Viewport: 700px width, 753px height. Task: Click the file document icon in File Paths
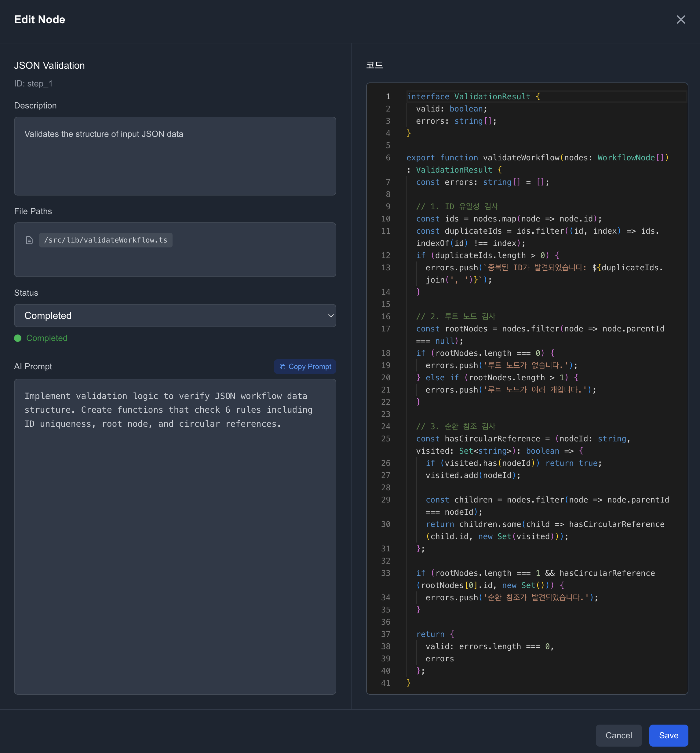click(29, 240)
